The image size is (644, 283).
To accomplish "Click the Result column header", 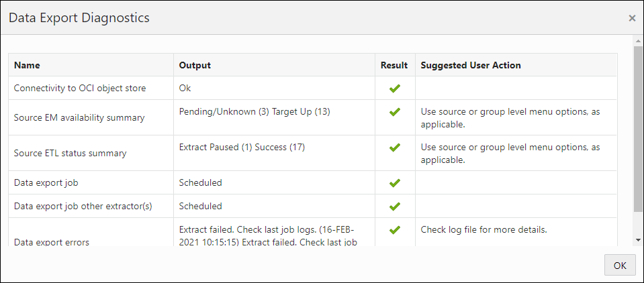I will [394, 65].
